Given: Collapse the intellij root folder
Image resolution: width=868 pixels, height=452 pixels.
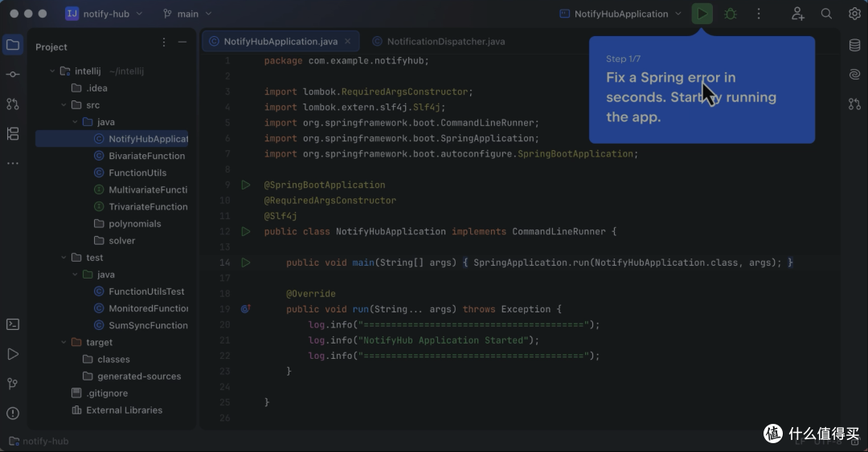Looking at the screenshot, I should pos(52,71).
